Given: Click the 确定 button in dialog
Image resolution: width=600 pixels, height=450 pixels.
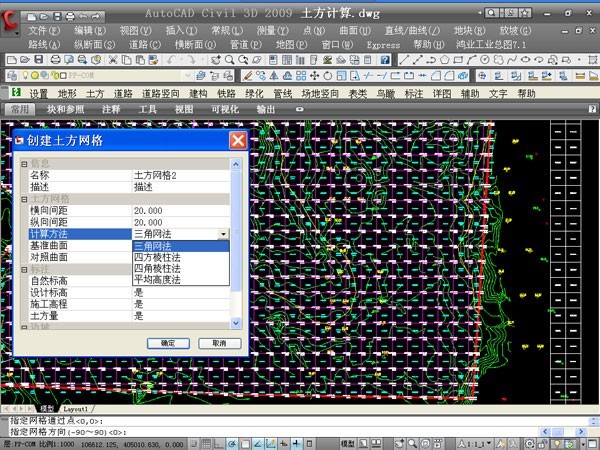Looking at the screenshot, I should 168,343.
